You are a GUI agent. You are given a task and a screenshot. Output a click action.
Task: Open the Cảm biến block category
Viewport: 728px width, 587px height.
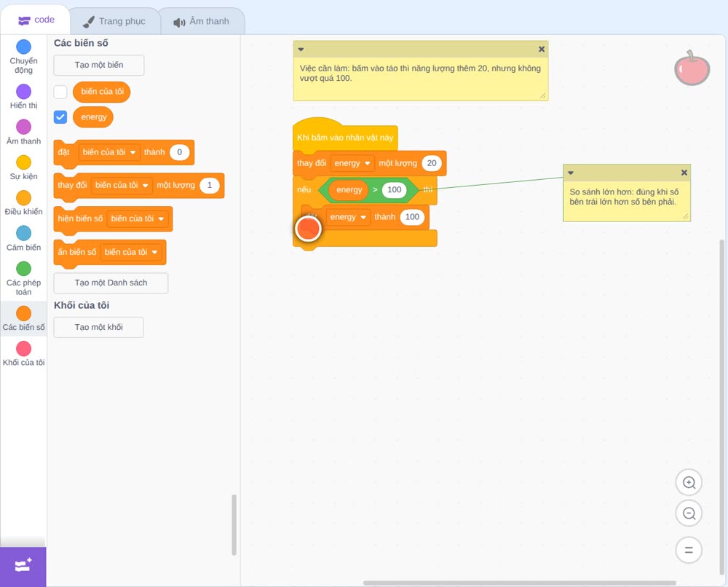[24, 239]
